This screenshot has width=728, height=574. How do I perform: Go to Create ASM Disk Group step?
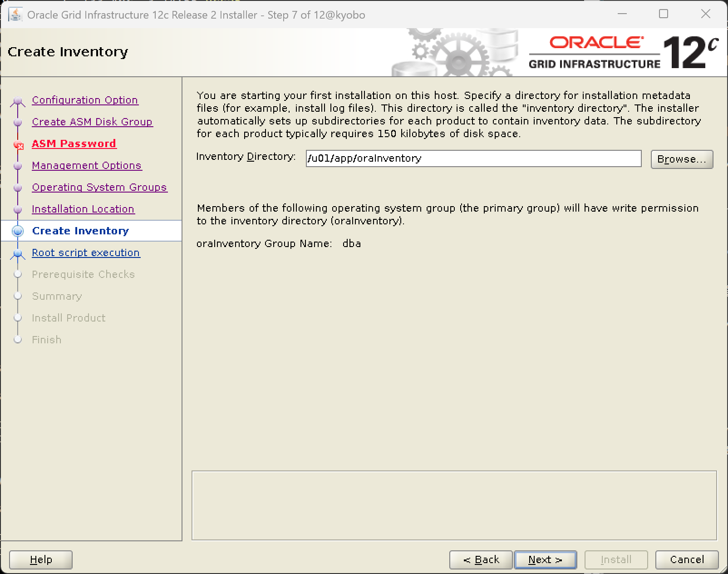click(x=92, y=122)
